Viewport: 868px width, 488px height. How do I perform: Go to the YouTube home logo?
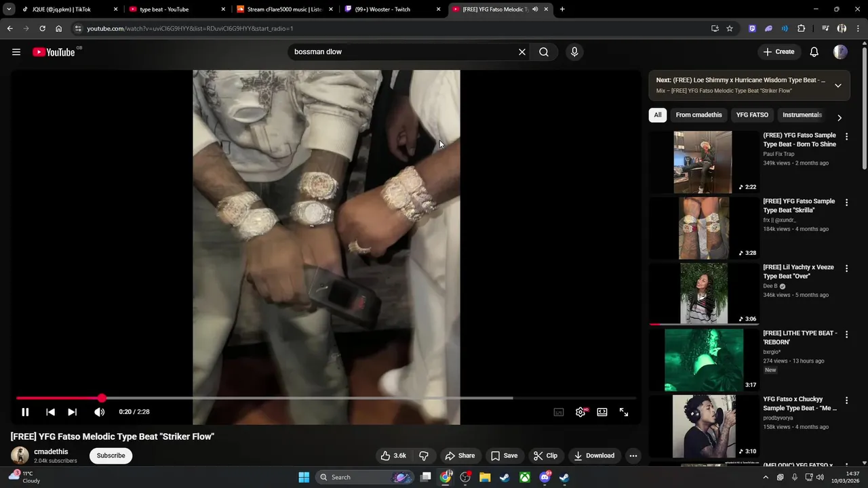[x=54, y=52]
